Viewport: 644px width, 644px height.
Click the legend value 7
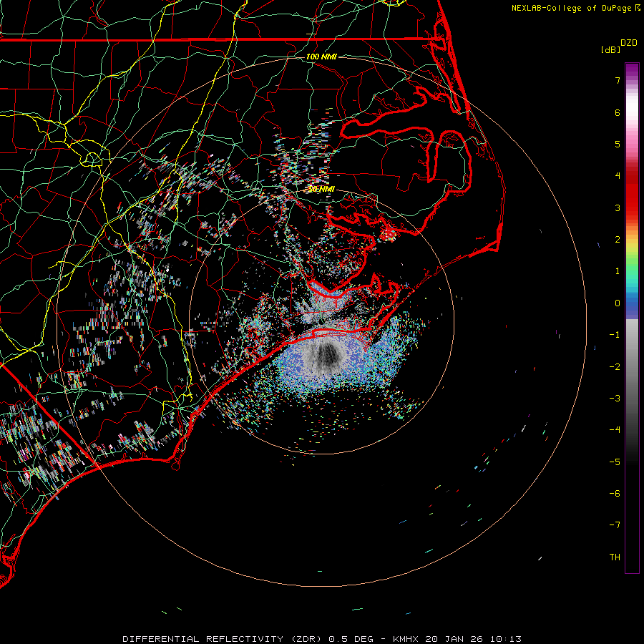pos(618,80)
